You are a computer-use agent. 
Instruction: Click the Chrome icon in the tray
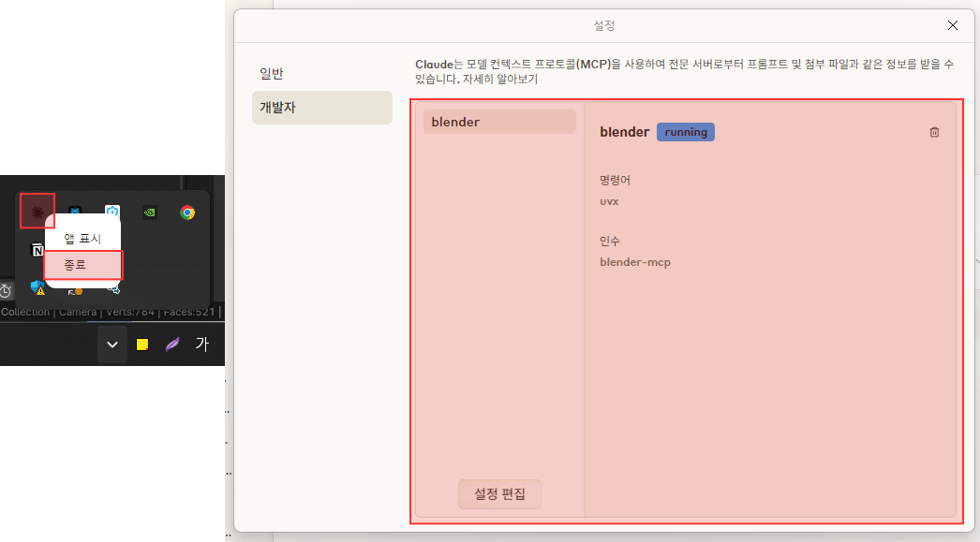(x=187, y=212)
